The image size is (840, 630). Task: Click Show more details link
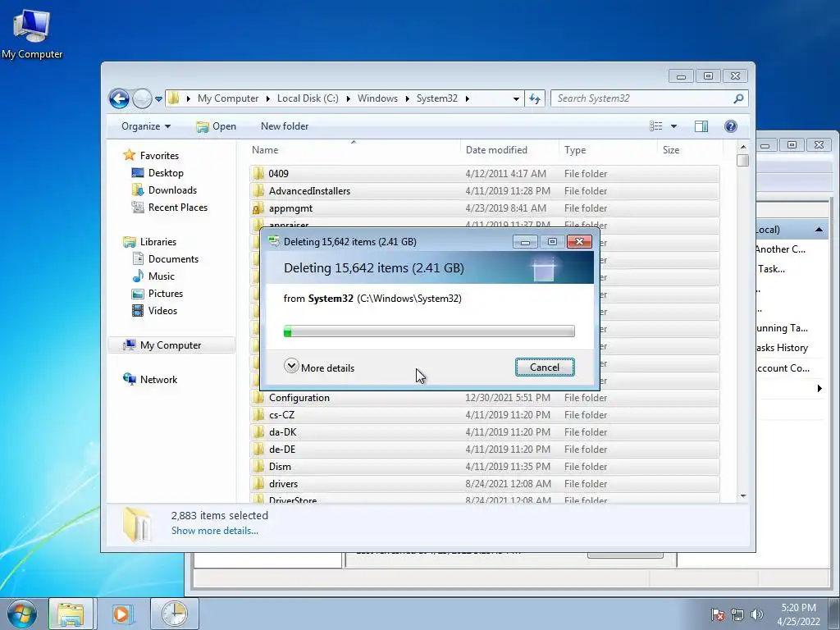pos(215,531)
